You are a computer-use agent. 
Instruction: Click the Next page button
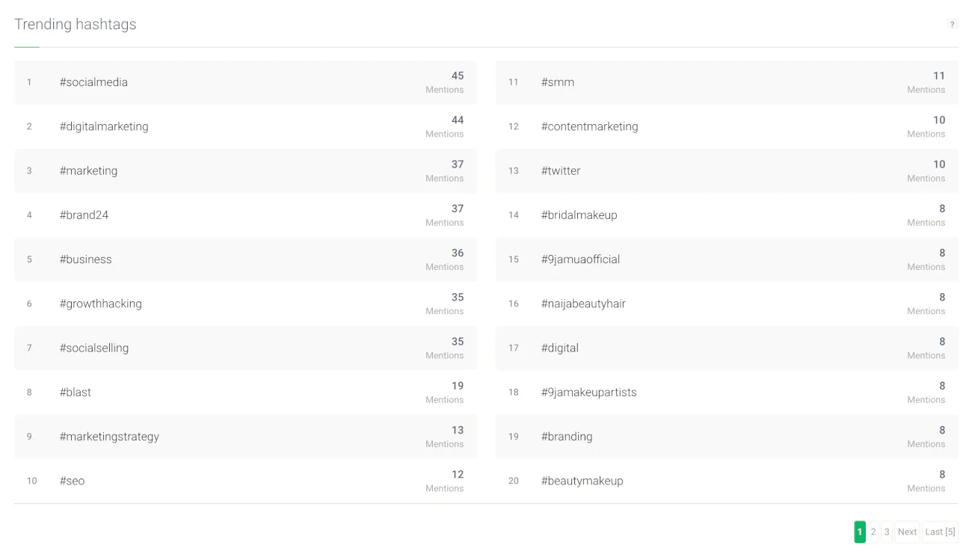907,532
